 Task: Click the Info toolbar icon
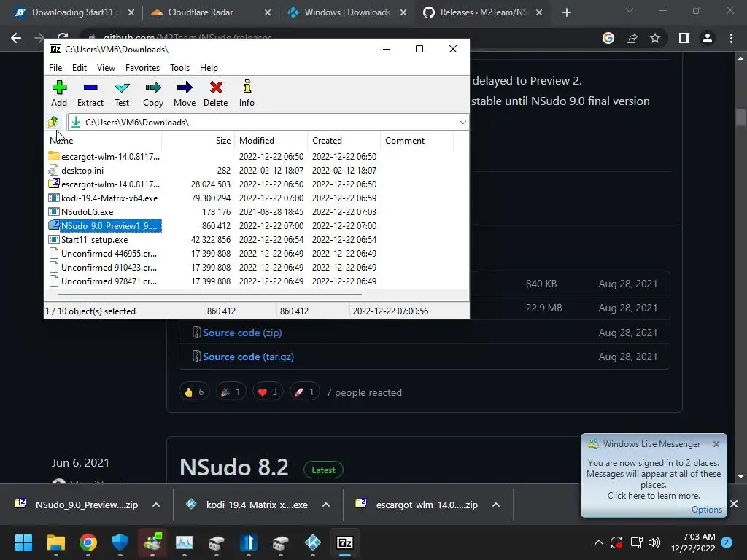pos(247,93)
